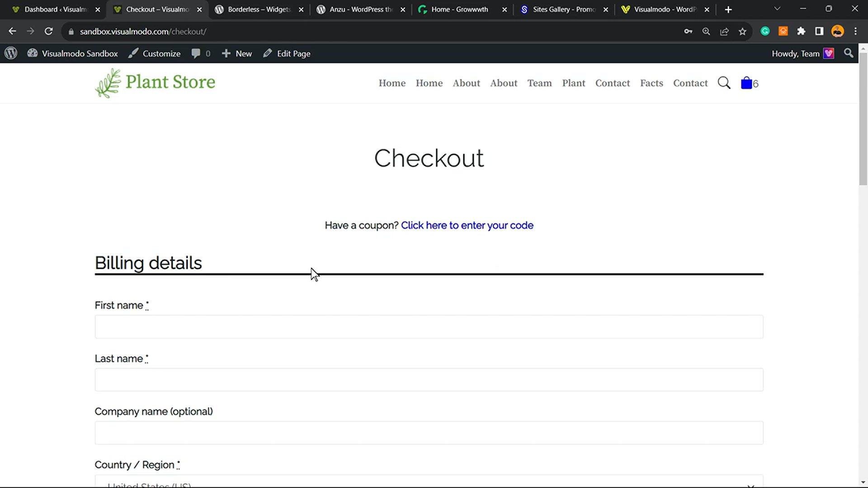Image resolution: width=868 pixels, height=488 pixels.
Task: Toggle the browser side panel icon
Action: pos(819,31)
